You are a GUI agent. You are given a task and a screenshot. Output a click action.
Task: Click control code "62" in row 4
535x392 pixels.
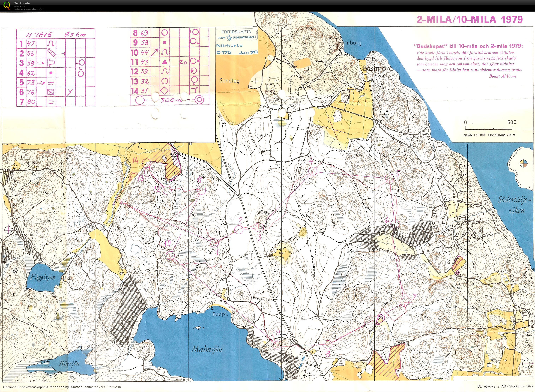coord(31,73)
